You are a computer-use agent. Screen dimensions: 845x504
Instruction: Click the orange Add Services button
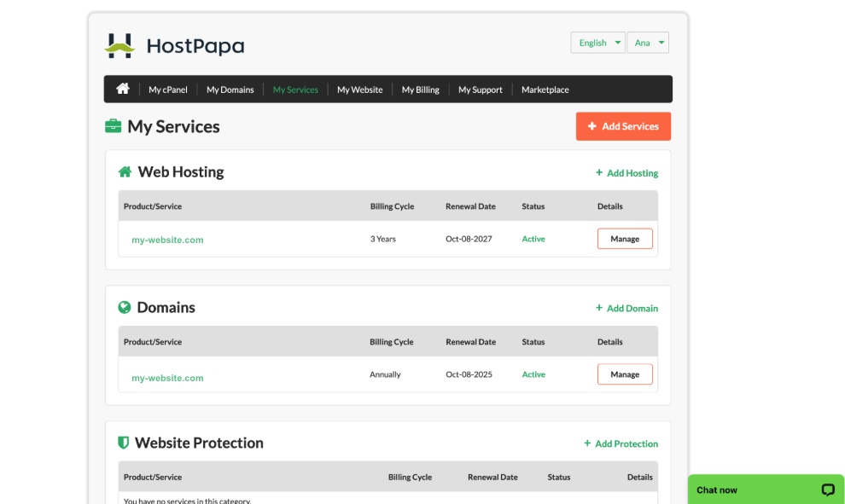click(624, 126)
